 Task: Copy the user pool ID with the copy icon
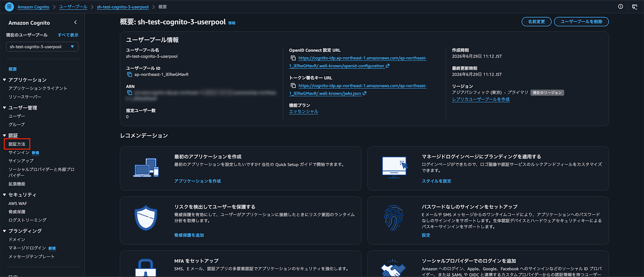(129, 74)
